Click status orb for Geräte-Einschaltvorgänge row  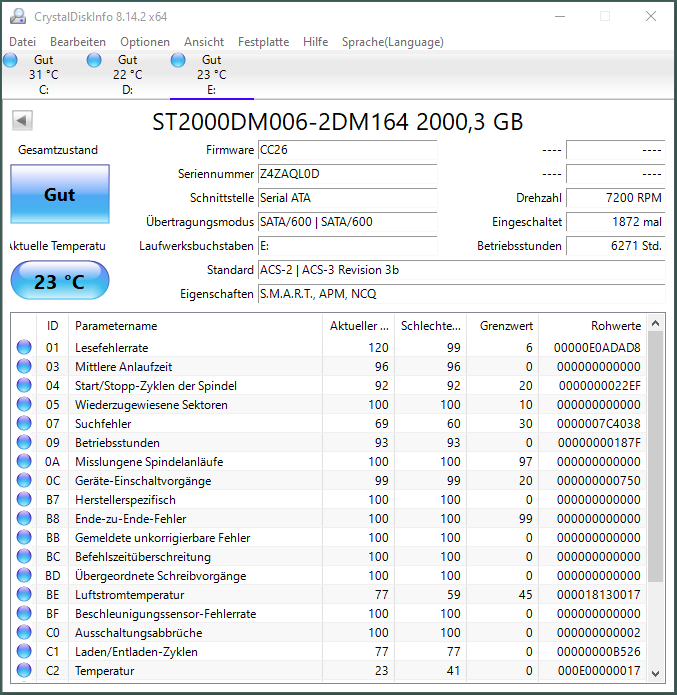pyautogui.click(x=24, y=480)
